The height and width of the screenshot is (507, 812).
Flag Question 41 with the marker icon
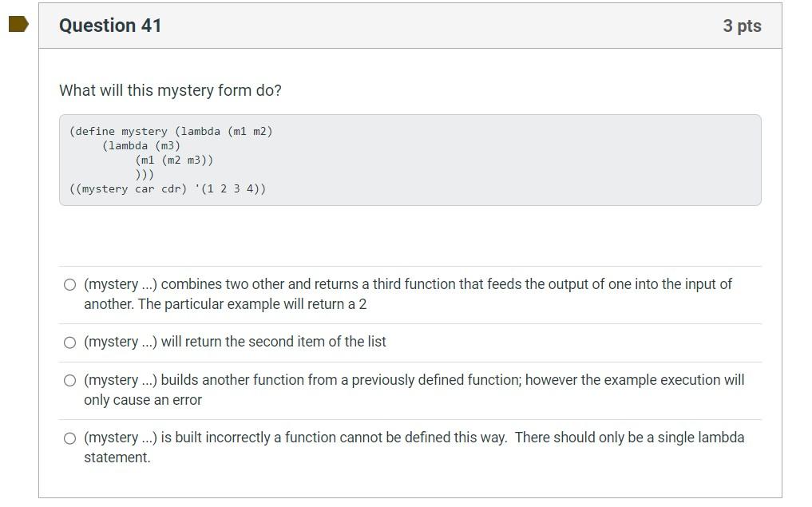click(x=18, y=24)
